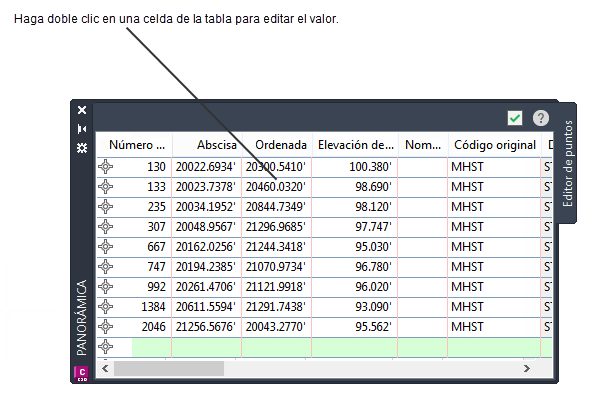
Task: Click the Código original column header
Action: [494, 145]
